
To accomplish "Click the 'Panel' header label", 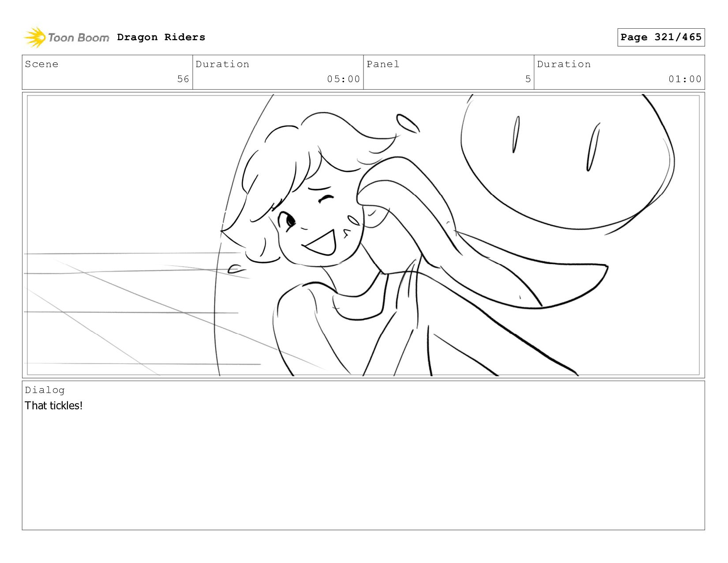I will [383, 64].
